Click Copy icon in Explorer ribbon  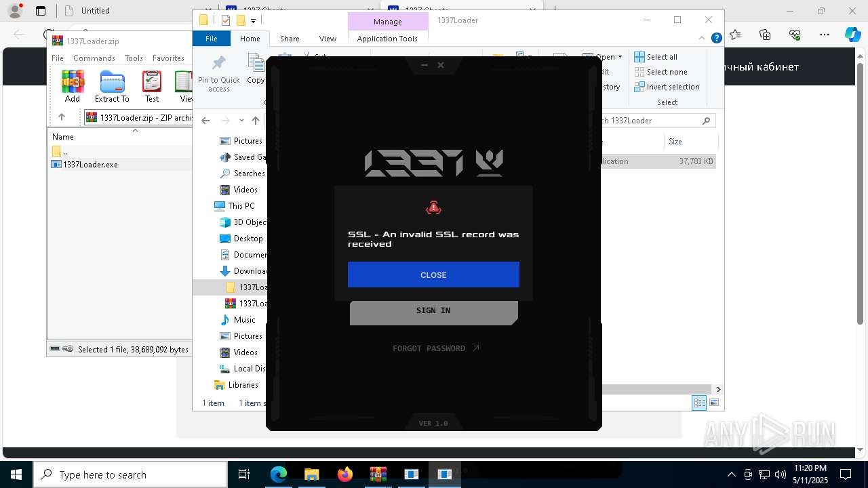[256, 69]
